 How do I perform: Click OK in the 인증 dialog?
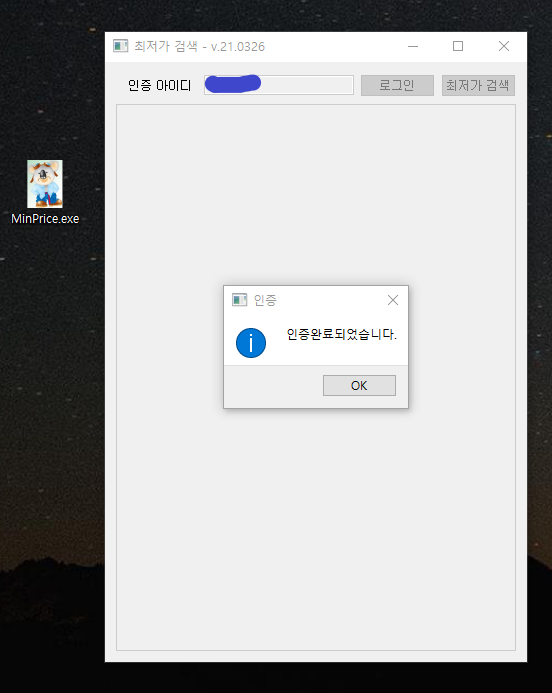tap(359, 385)
